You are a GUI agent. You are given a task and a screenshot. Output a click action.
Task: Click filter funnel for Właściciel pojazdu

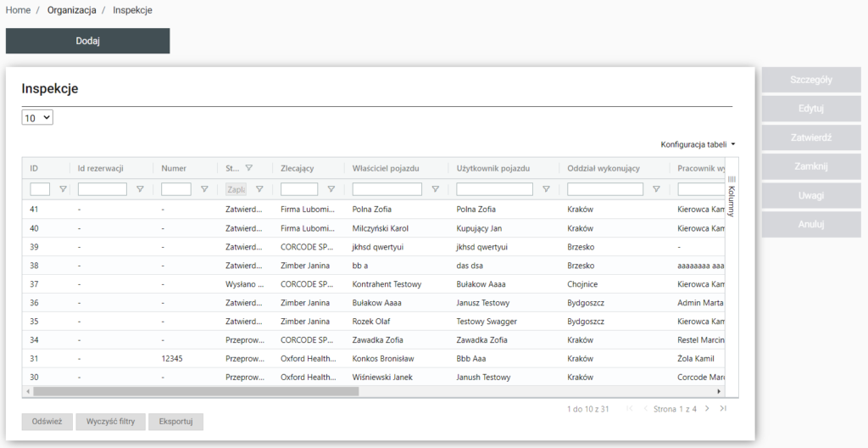click(436, 189)
